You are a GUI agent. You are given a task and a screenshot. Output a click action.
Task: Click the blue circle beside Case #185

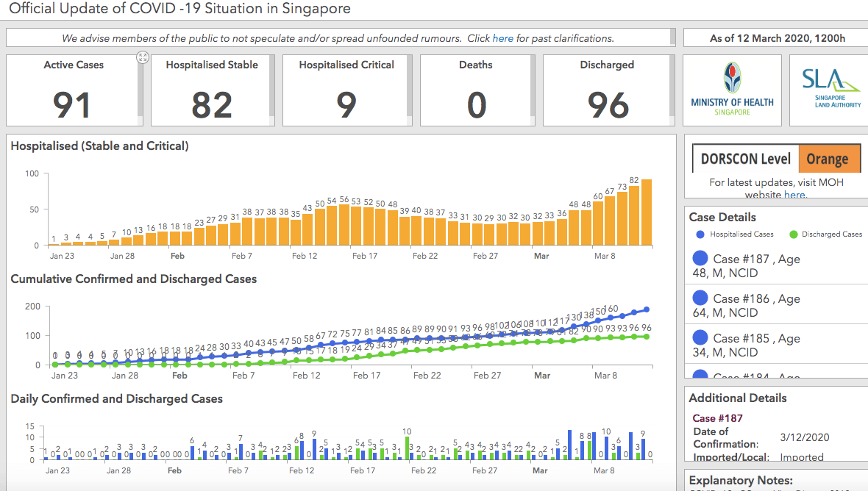[700, 338]
